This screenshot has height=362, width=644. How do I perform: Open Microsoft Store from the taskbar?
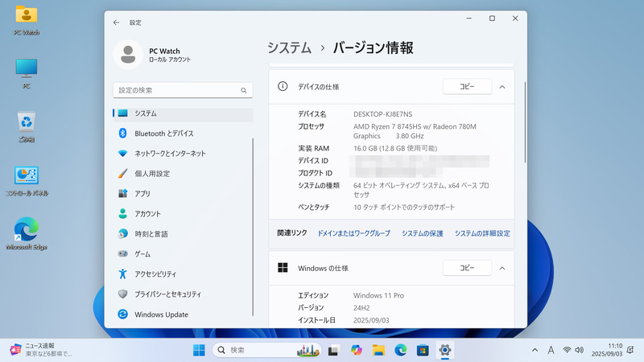click(423, 350)
